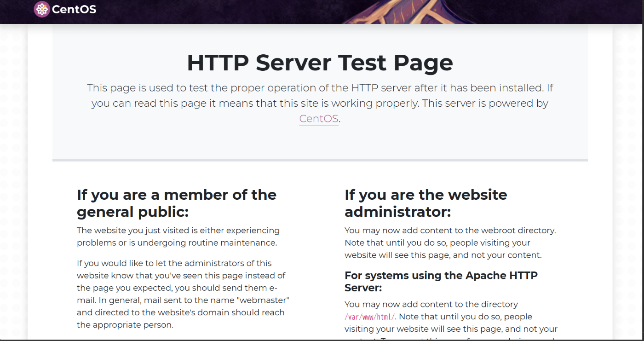
Task: Click the /var/www/html/ path text
Action: (x=370, y=317)
